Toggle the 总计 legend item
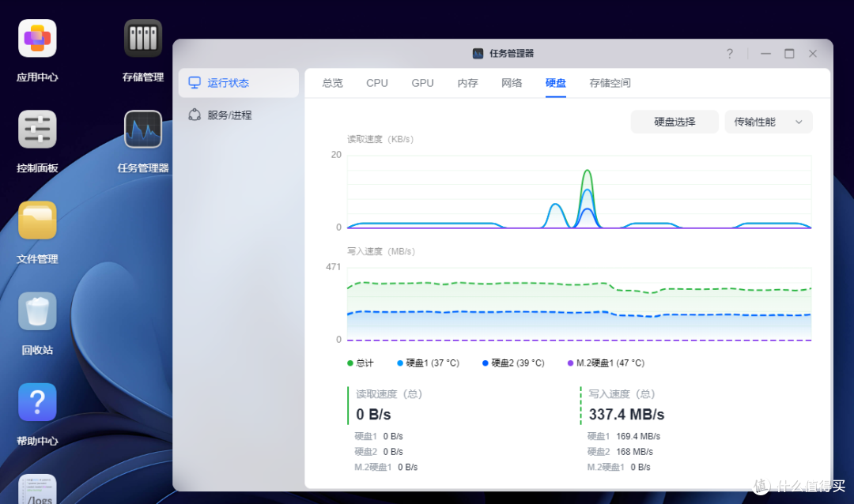Viewport: 854px width, 504px height. tap(361, 363)
